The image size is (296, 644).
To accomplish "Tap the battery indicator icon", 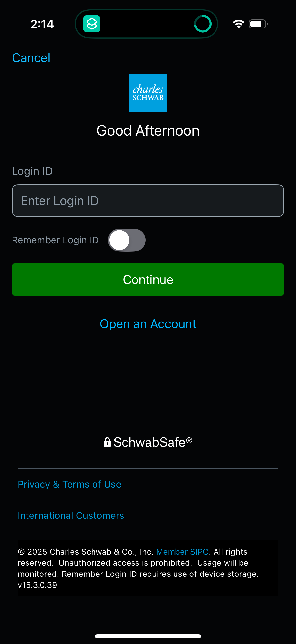I will pos(257,24).
